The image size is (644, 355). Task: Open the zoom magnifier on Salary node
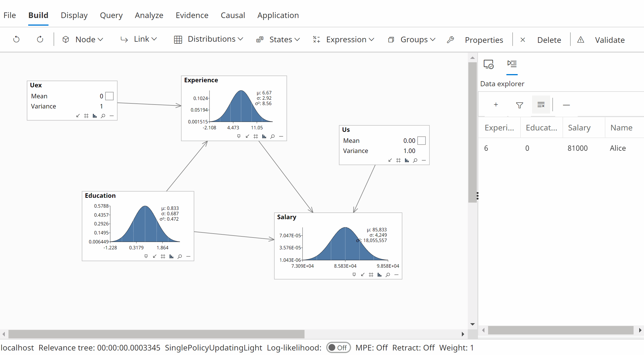(x=388, y=275)
